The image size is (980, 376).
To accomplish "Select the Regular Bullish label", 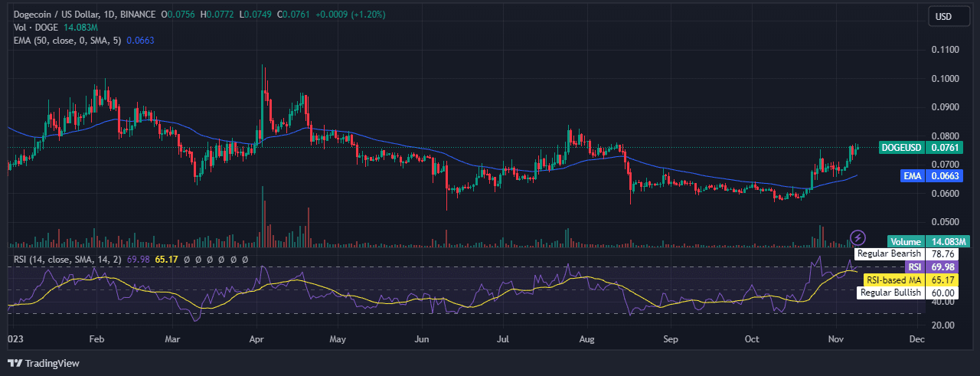I will (890, 293).
